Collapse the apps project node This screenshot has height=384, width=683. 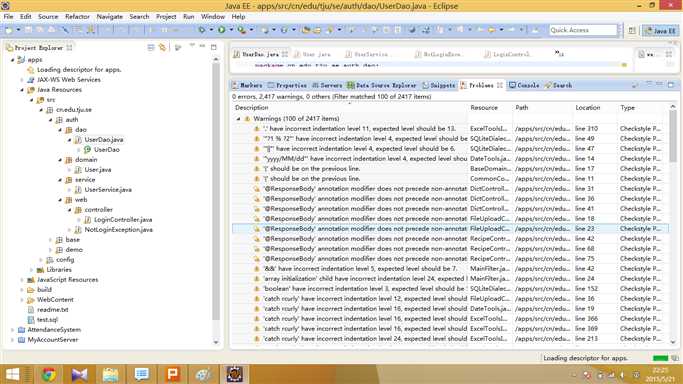[12, 60]
